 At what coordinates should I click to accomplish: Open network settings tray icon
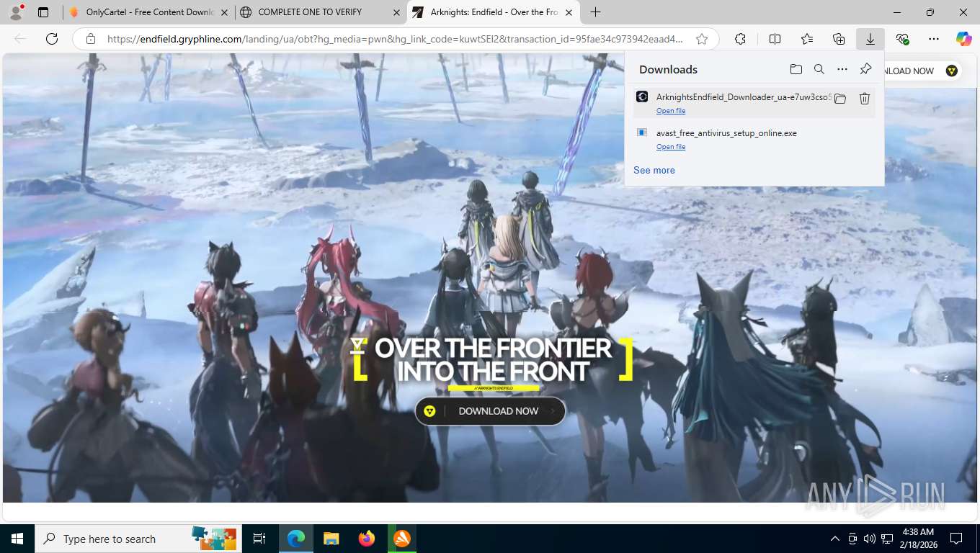887,539
